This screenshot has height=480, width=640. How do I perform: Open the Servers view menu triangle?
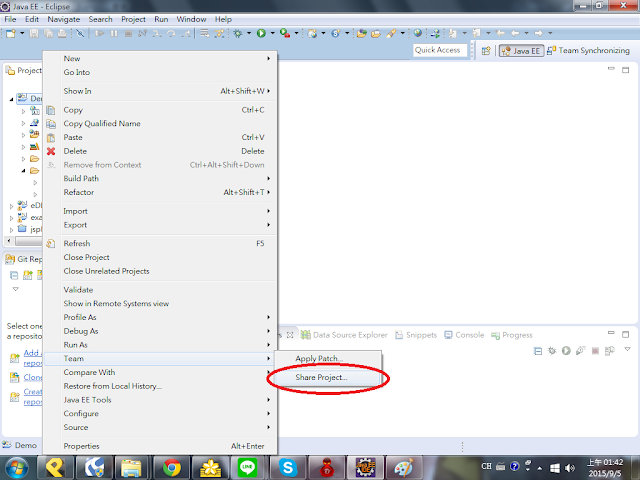[627, 349]
